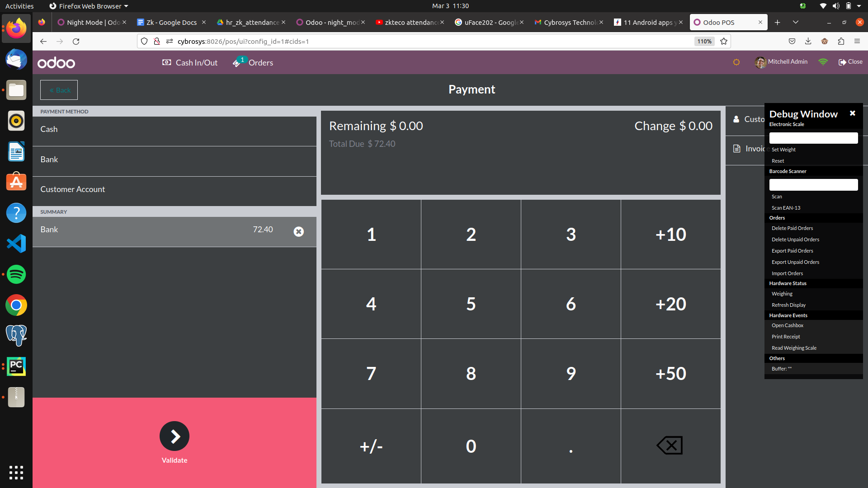This screenshot has height=488, width=868.
Task: Close the Debug Window with its X
Action: [852, 113]
